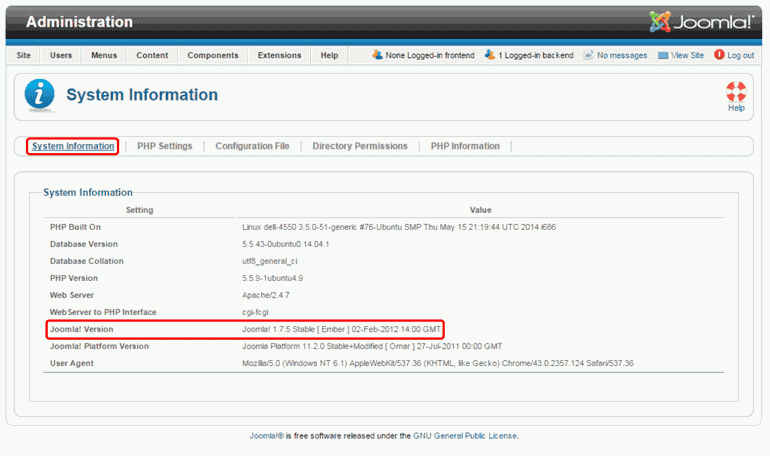The width and height of the screenshot is (770, 456).
Task: Click the No messages link
Action: [622, 55]
